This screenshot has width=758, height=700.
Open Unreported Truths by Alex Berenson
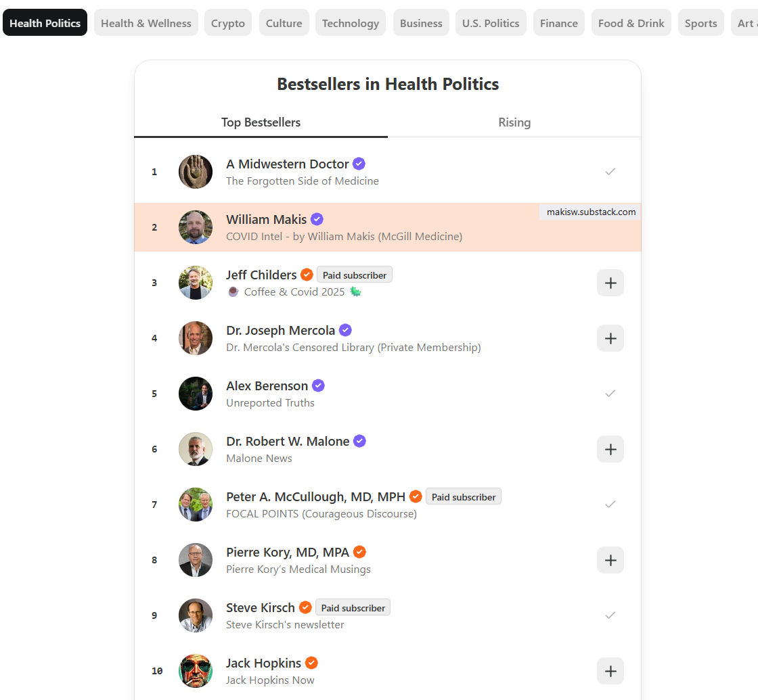(270, 402)
